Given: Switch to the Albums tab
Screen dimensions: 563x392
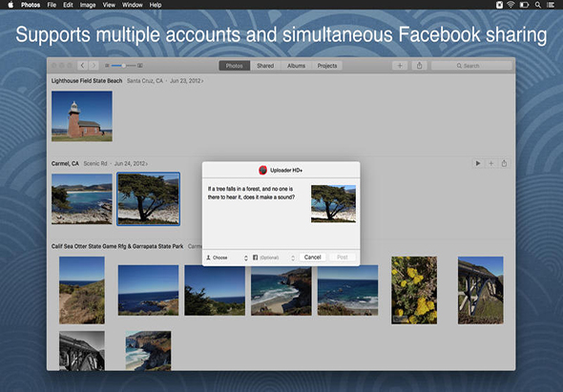Looking at the screenshot, I should click(x=296, y=66).
